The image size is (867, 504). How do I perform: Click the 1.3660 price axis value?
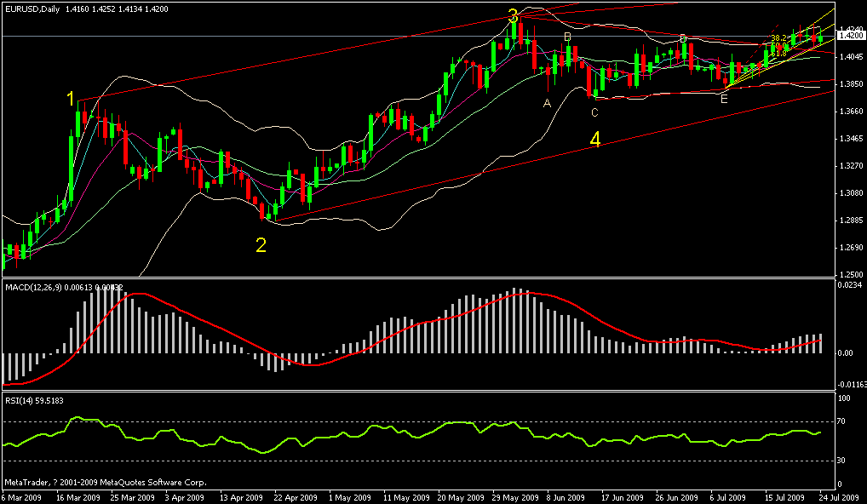point(851,111)
